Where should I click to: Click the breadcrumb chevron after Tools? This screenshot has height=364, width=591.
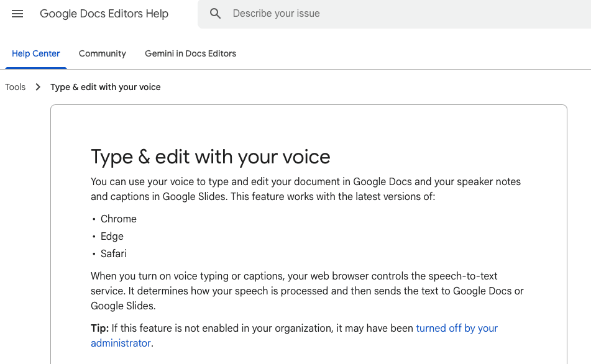pyautogui.click(x=38, y=87)
